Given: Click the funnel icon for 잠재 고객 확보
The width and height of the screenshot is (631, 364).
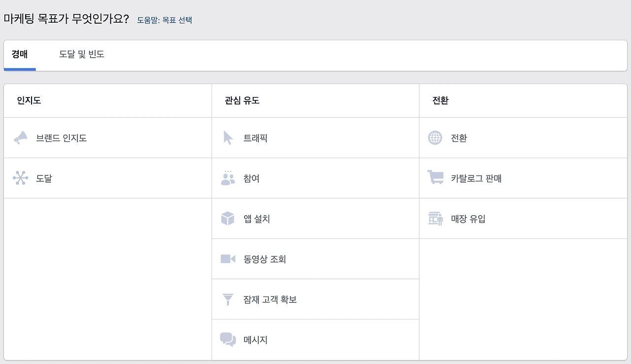Looking at the screenshot, I should (228, 299).
